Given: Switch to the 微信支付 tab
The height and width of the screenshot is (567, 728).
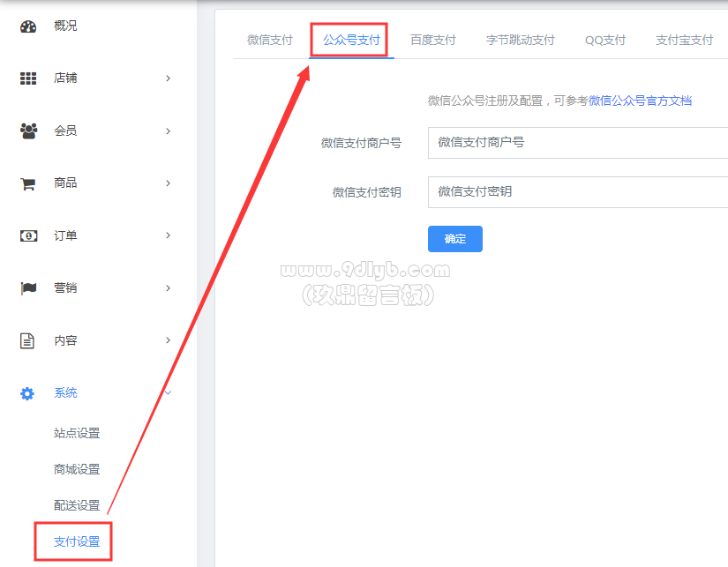Looking at the screenshot, I should point(269,41).
